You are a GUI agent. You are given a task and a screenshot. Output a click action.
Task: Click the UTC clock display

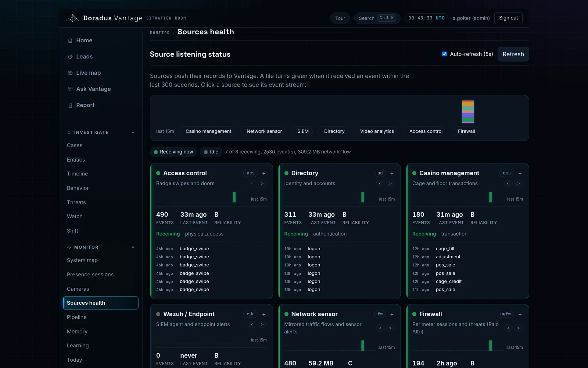tap(426, 18)
